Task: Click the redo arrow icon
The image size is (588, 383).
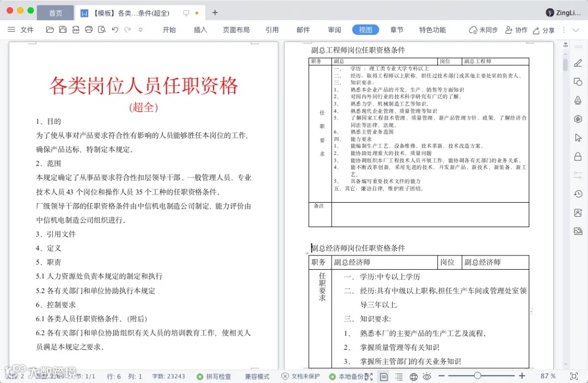Action: (x=127, y=29)
